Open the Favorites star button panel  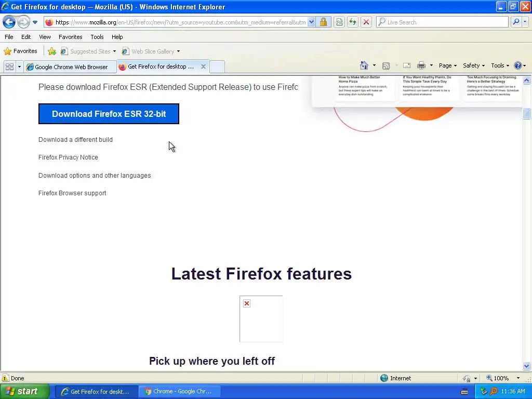20,51
